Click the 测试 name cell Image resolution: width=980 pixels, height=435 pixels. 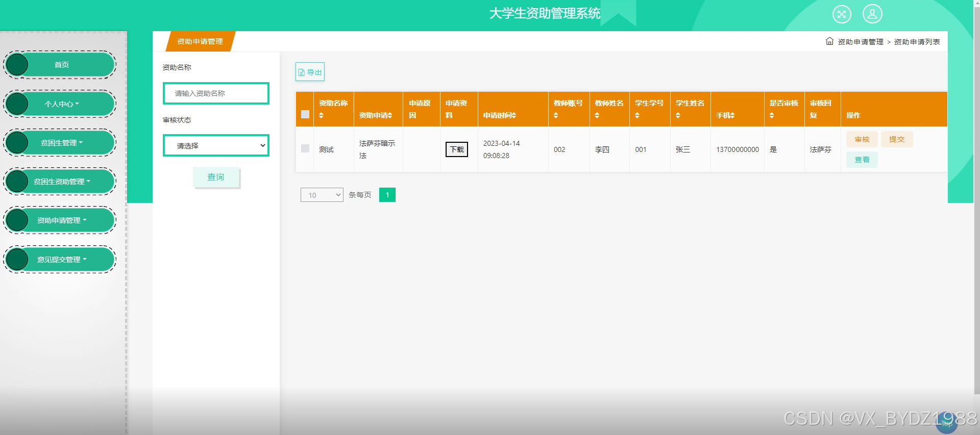(334, 149)
